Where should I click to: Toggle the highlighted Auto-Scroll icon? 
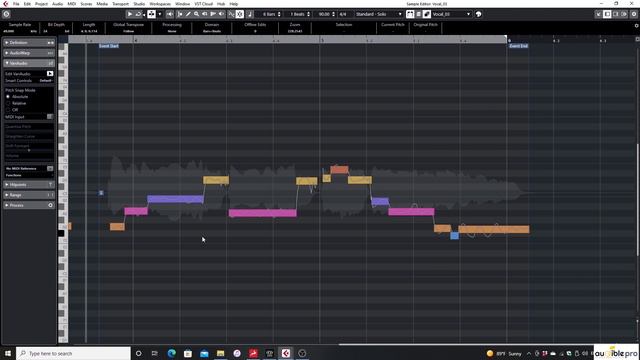(x=240, y=14)
